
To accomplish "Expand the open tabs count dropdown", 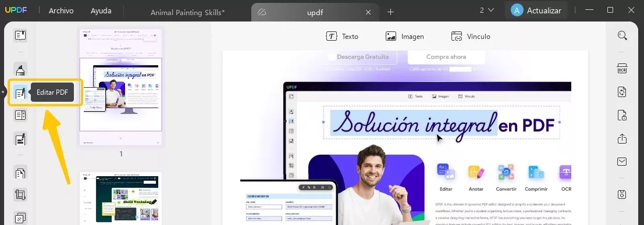I will (487, 10).
